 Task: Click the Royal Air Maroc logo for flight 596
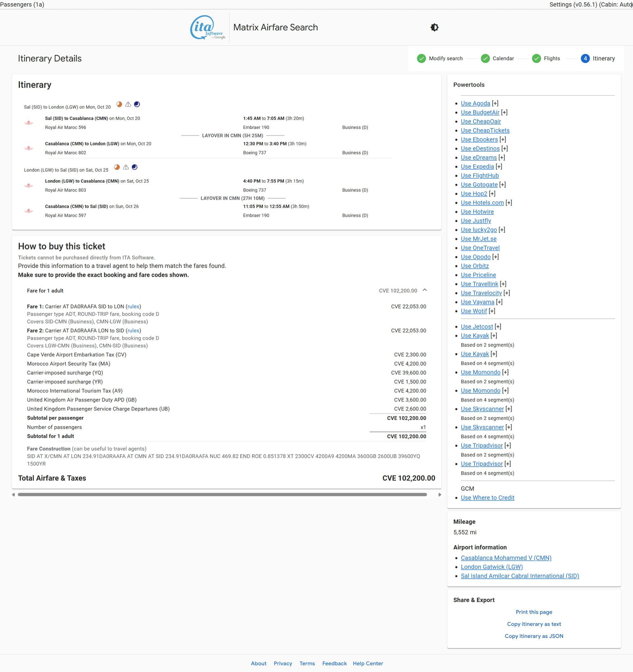coord(29,123)
